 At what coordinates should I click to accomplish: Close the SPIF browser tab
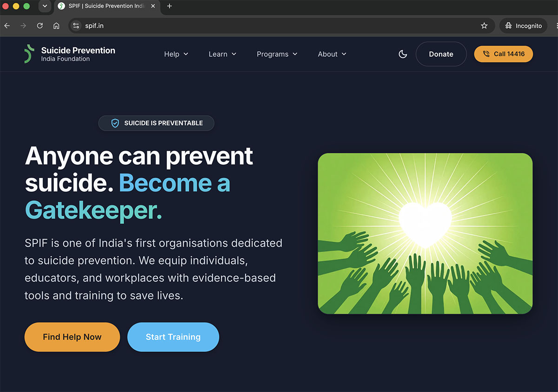[x=153, y=6]
